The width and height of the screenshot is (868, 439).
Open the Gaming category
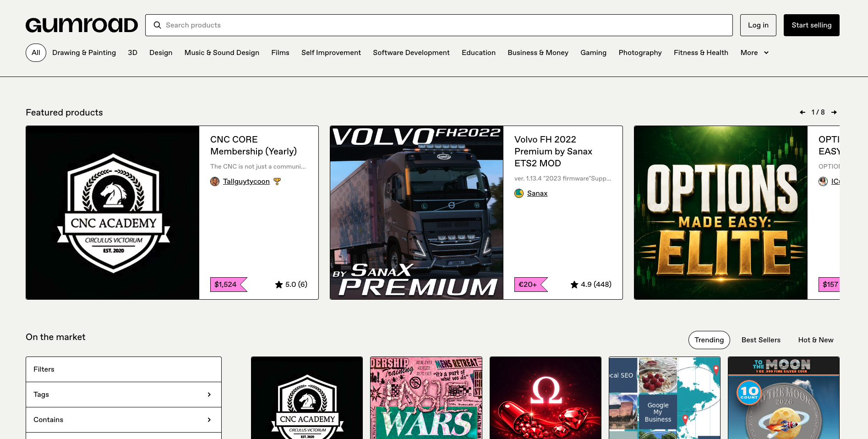click(594, 53)
